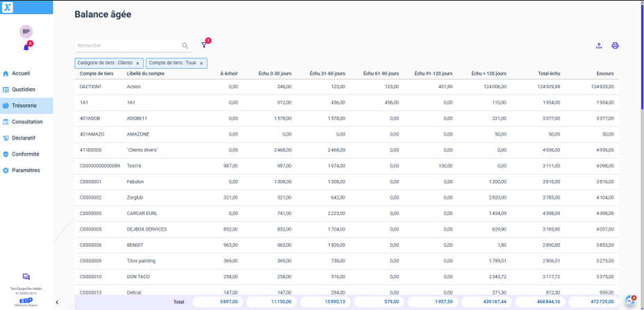Select the DEJBOX SERVICES row label

tap(146, 229)
